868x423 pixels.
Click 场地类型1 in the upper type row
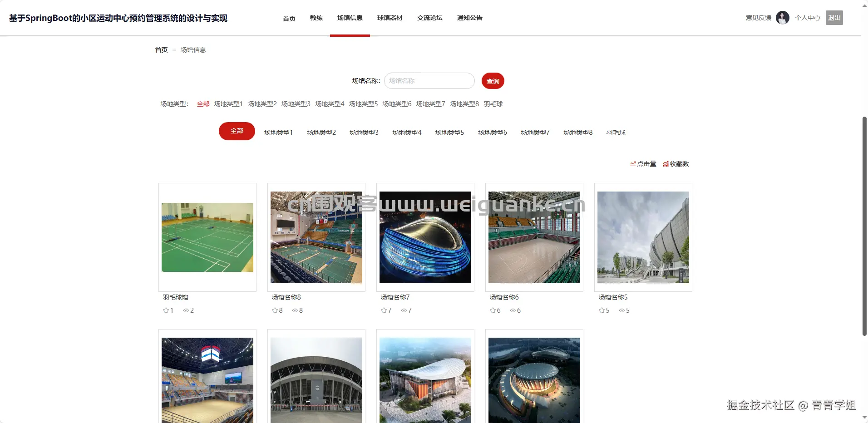click(x=229, y=104)
